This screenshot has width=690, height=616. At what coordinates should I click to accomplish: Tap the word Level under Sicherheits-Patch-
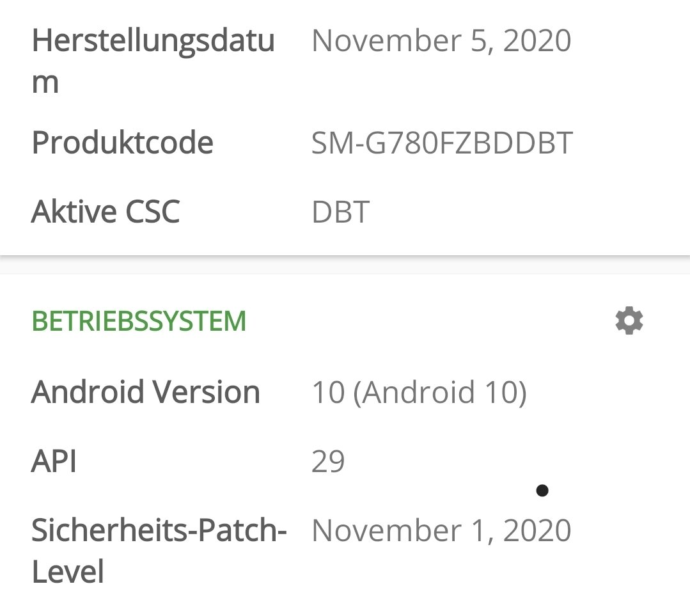68,571
